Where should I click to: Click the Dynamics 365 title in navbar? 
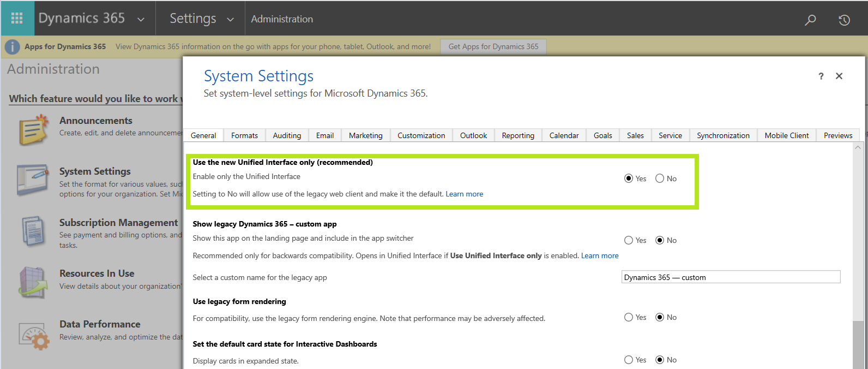pyautogui.click(x=82, y=18)
